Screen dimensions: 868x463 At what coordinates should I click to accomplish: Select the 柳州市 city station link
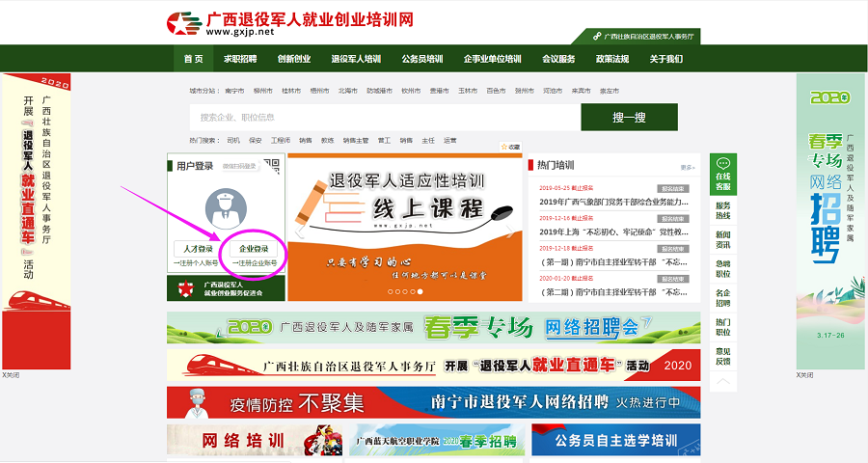coord(263,91)
